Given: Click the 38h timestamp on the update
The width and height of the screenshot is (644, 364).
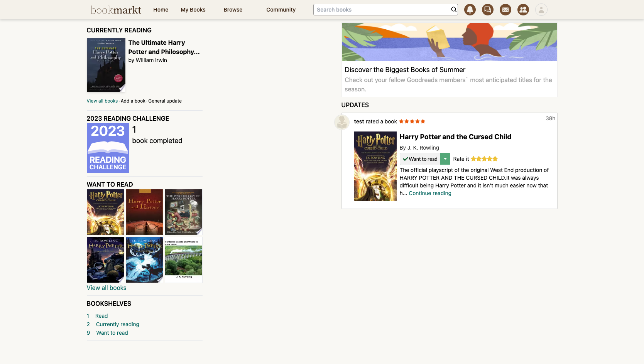Looking at the screenshot, I should pos(550,118).
